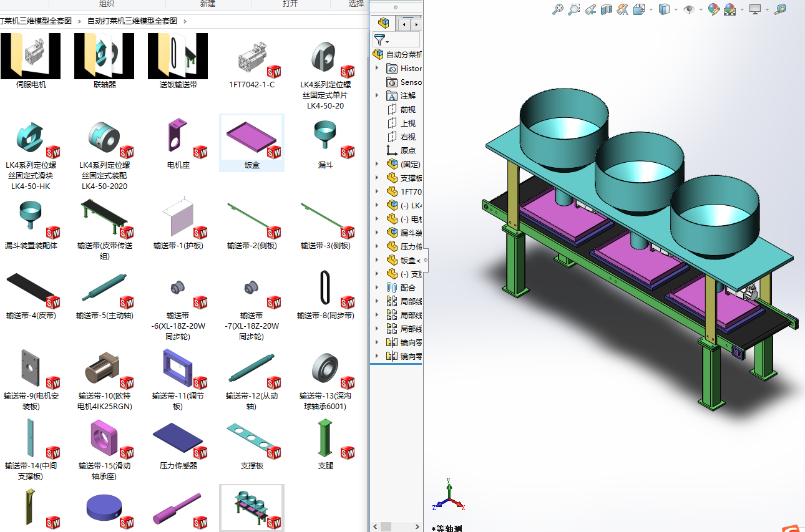Viewport: 805px width, 532px height.
Task: Expand the 漏斗装 component node
Action: (x=377, y=233)
